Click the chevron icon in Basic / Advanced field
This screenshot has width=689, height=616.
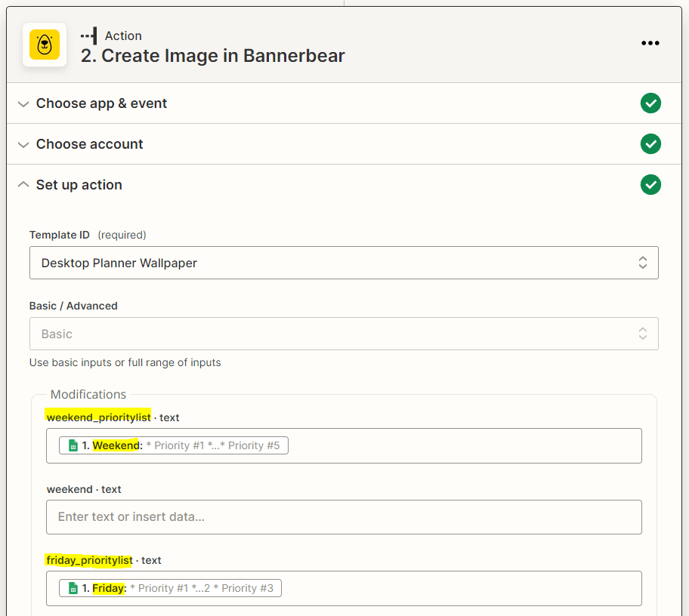[642, 333]
